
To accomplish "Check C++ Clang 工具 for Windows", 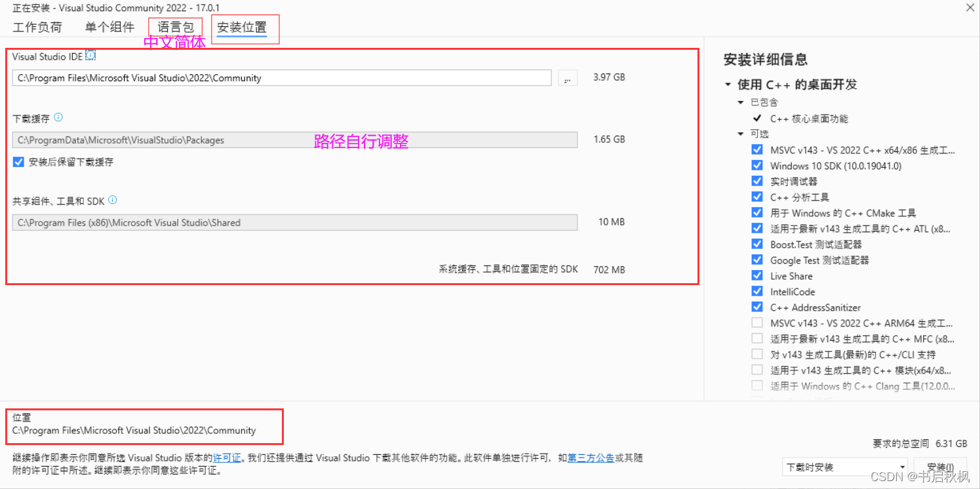I will pyautogui.click(x=757, y=385).
